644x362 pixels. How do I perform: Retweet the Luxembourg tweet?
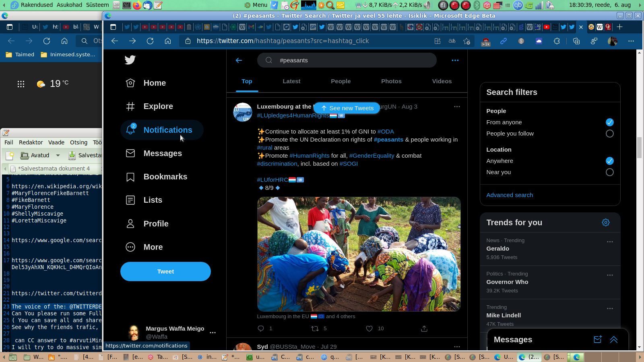point(315,329)
